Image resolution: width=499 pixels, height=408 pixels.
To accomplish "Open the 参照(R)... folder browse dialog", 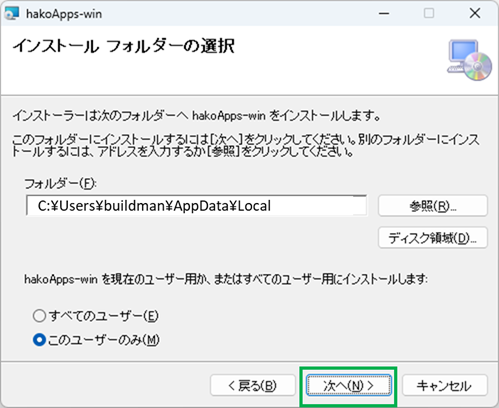I will coord(433,206).
